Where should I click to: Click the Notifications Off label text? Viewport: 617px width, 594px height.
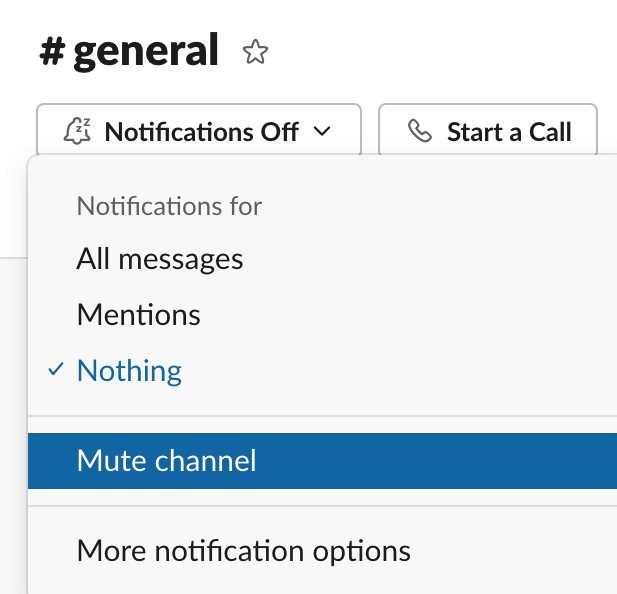(x=201, y=132)
